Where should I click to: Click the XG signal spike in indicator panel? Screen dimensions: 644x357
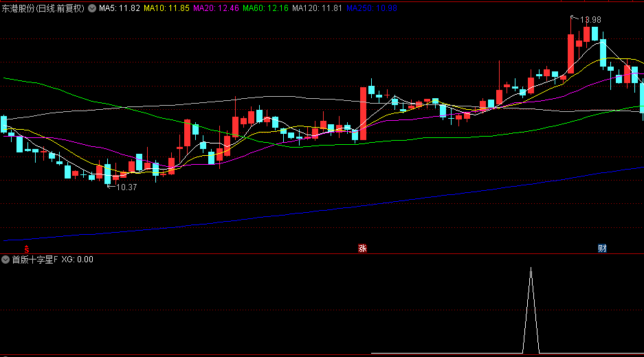click(x=531, y=310)
